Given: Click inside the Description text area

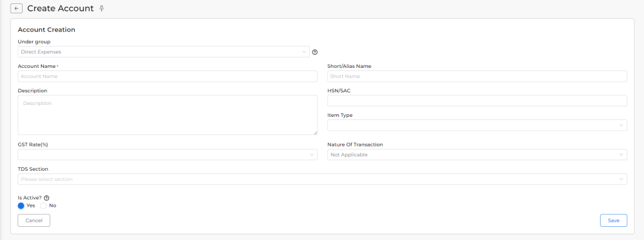Looking at the screenshot, I should click(x=167, y=115).
